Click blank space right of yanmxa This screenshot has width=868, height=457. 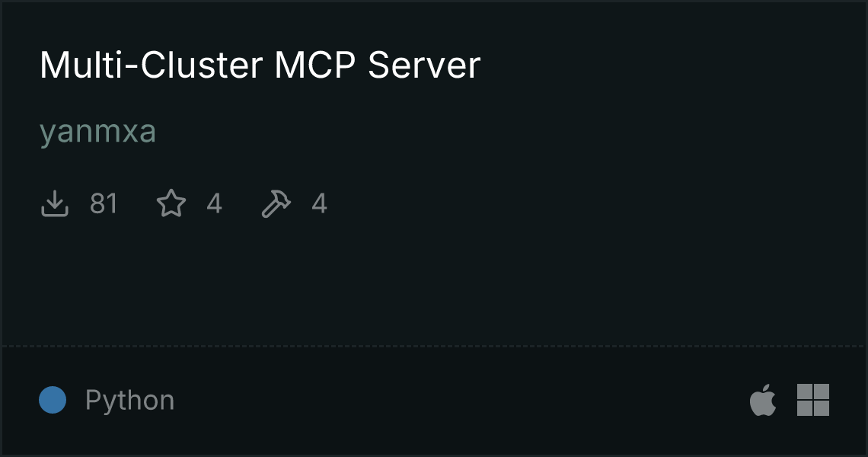pos(498,132)
